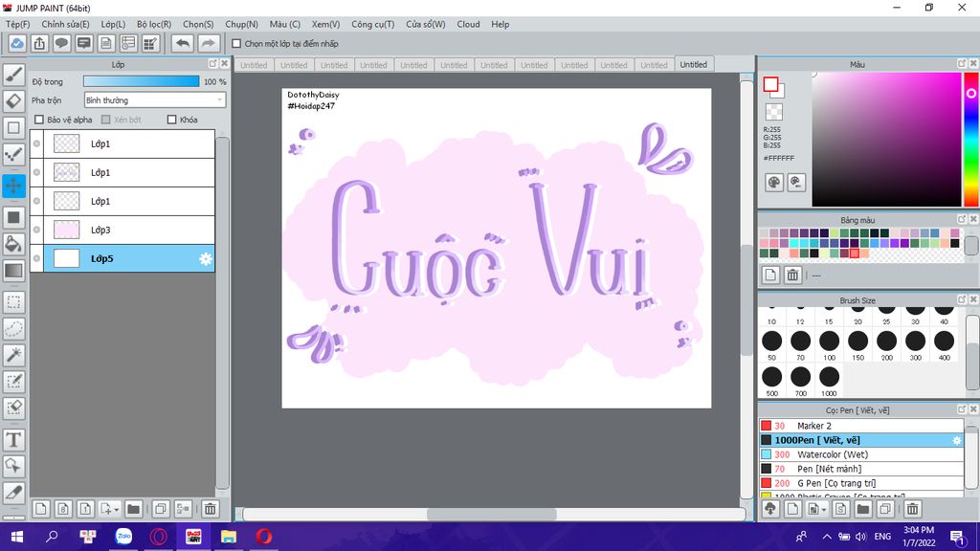The image size is (980, 551).
Task: Click the square comment box toolbar icon
Action: 84,43
